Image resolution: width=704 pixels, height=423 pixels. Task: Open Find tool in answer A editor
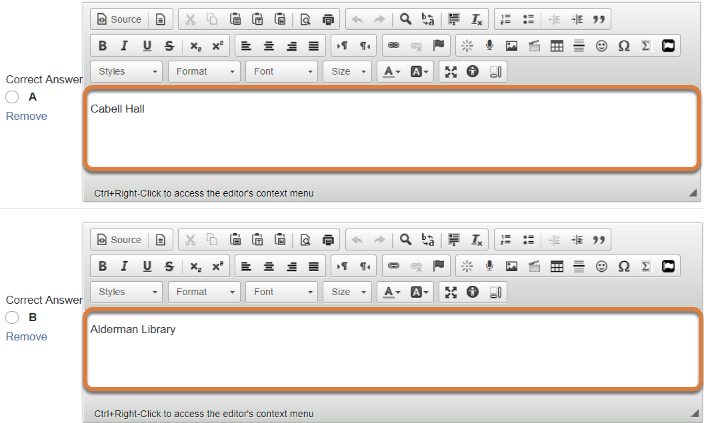coord(405,19)
